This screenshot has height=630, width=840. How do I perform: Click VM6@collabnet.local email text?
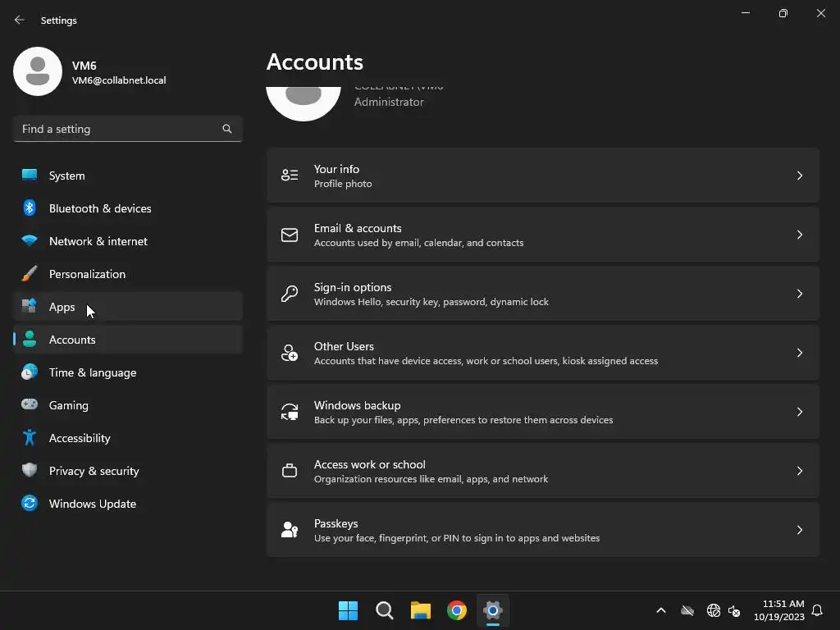pos(119,80)
